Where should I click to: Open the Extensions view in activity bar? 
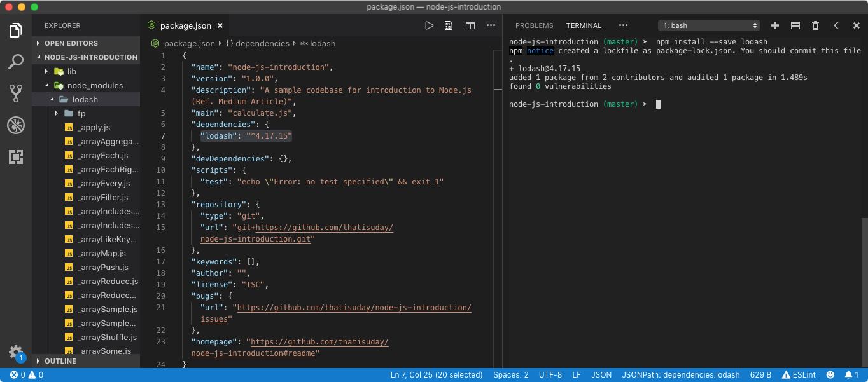click(x=16, y=157)
